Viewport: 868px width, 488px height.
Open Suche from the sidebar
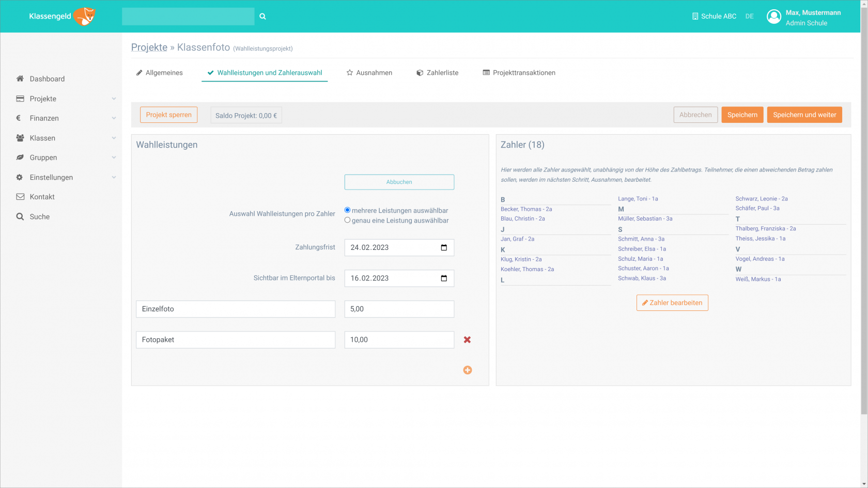click(x=40, y=217)
